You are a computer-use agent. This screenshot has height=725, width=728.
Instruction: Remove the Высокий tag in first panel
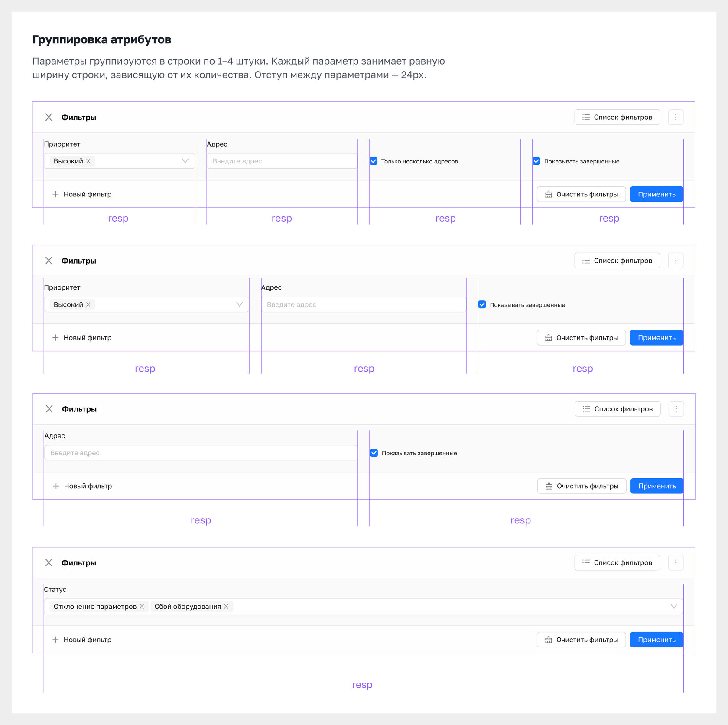[88, 161]
